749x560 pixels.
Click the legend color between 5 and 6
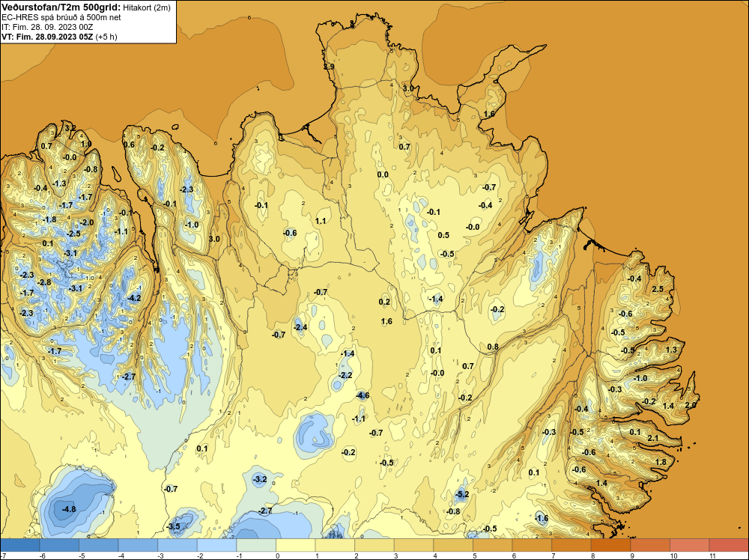tap(493, 545)
